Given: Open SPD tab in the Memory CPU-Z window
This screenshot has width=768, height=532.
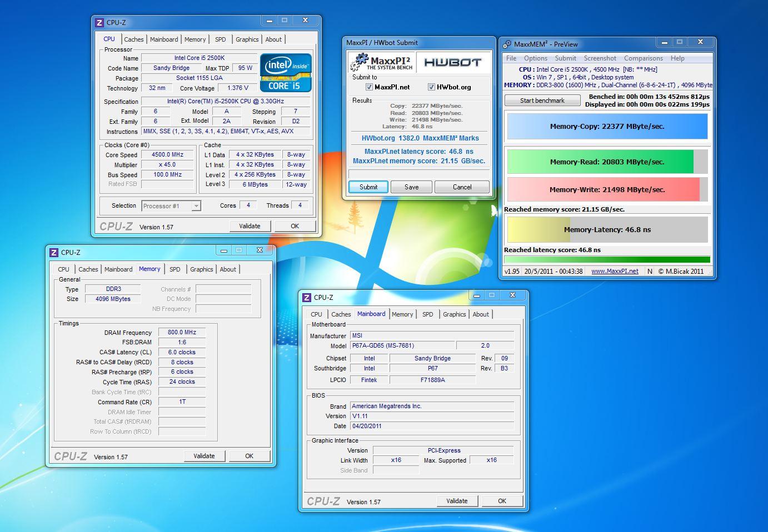Looking at the screenshot, I should pos(175,269).
